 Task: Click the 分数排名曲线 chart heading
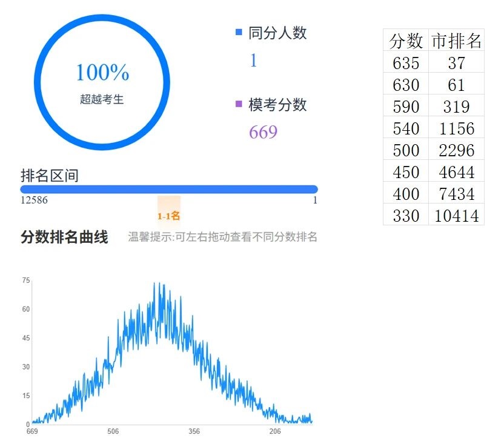click(64, 237)
